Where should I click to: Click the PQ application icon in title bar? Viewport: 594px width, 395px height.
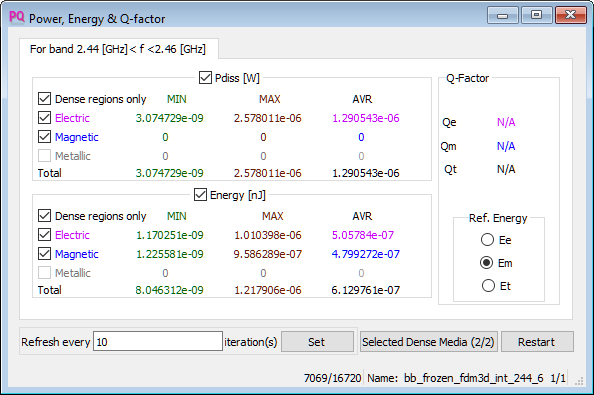[x=17, y=17]
